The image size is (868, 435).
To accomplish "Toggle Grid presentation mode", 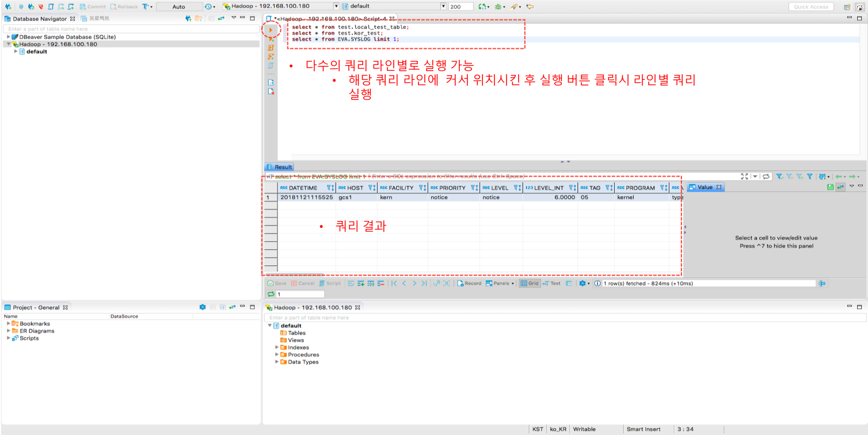I will (x=530, y=284).
